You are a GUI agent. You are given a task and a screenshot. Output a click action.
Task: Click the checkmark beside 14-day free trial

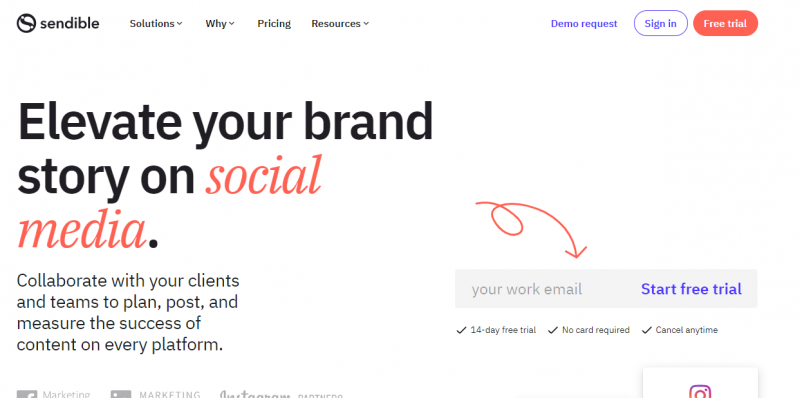click(x=461, y=330)
